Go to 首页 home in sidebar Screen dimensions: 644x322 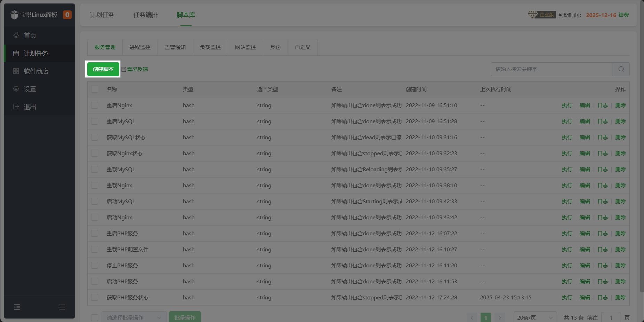(39, 36)
